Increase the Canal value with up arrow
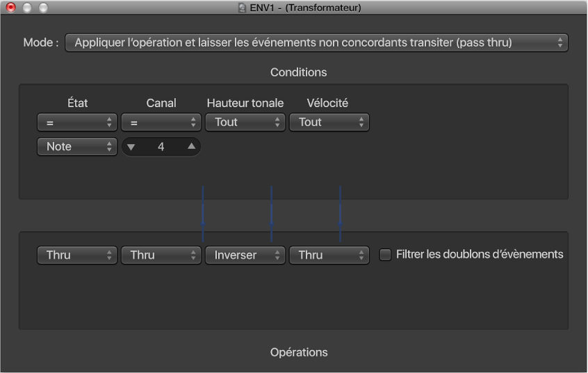Viewport: 588px width, 373px height. click(x=190, y=147)
